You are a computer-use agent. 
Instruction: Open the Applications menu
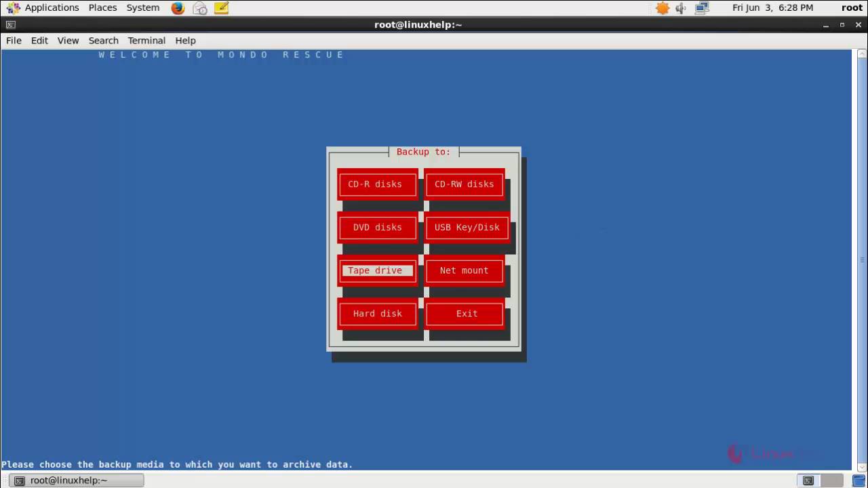52,8
